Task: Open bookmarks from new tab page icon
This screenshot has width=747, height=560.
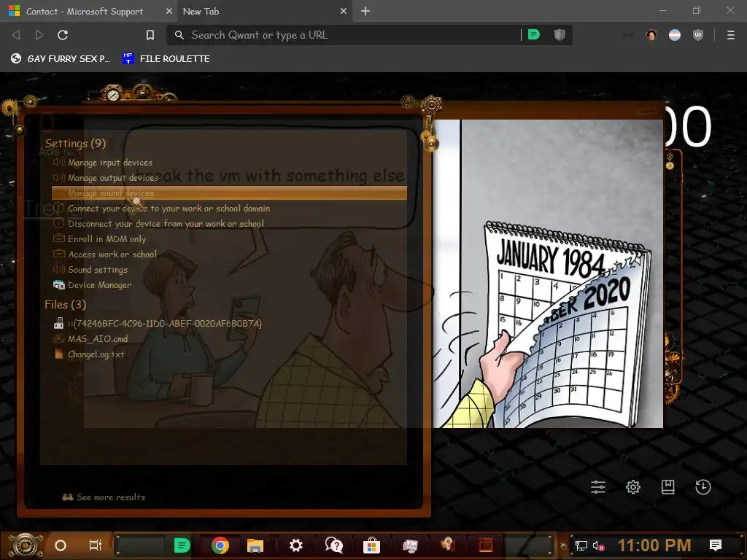Action: point(668,486)
